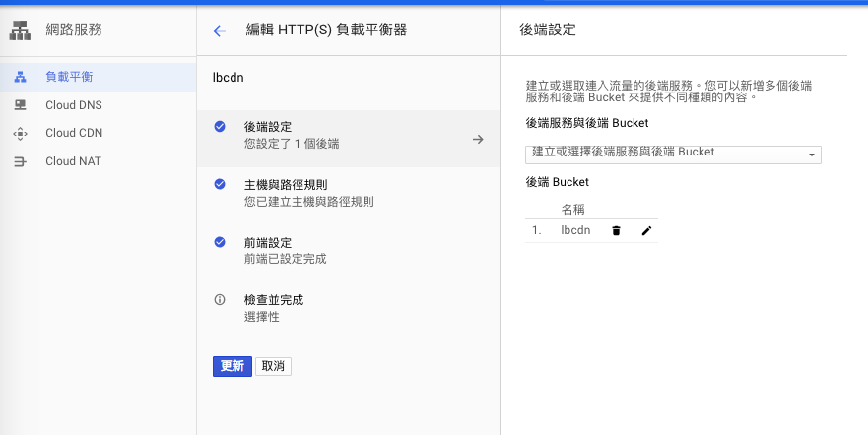Click the checkmark icon beside 前端設定
The height and width of the screenshot is (435, 868).
[220, 242]
